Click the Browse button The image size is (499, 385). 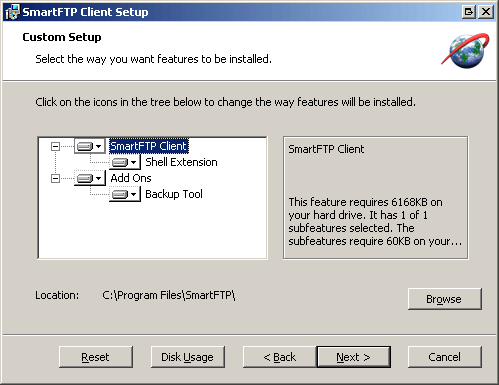(x=445, y=299)
